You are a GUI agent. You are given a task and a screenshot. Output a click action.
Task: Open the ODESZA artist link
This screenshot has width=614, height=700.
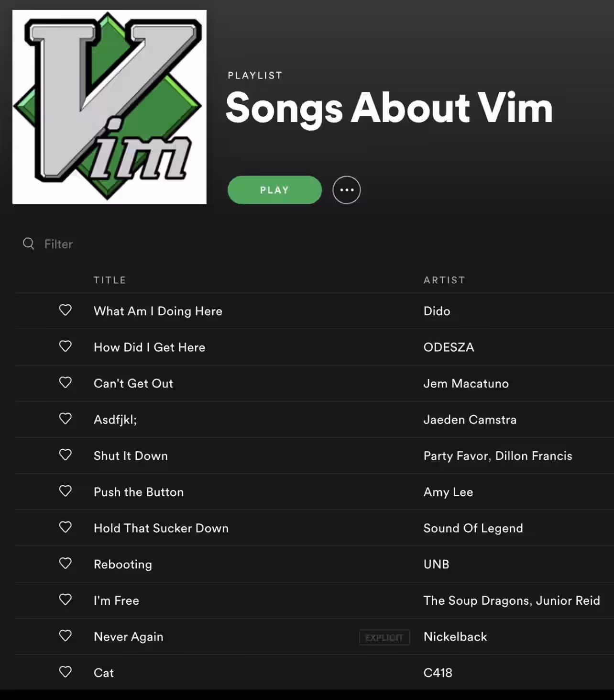(449, 347)
